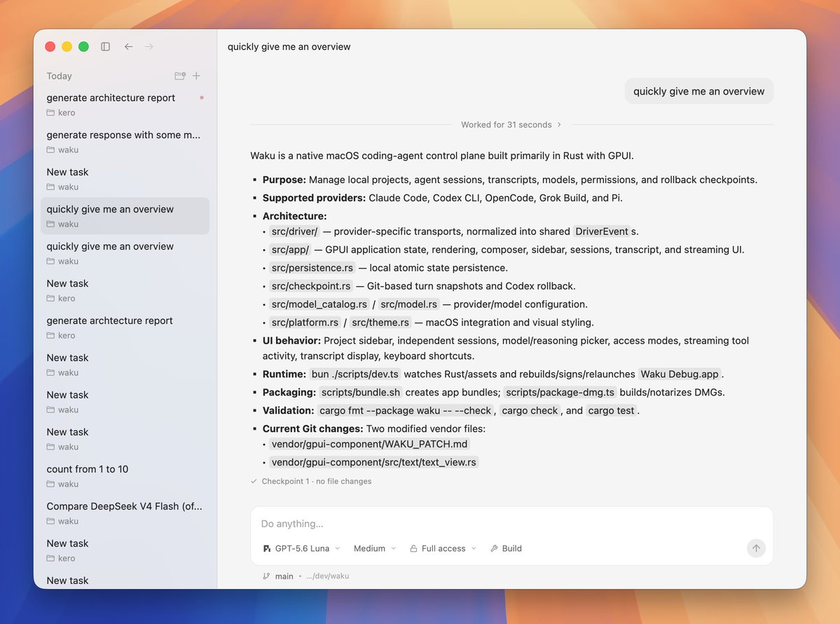Click the bun ./scripts/dev.ts command
Viewport: 840px width, 624px height.
(355, 374)
